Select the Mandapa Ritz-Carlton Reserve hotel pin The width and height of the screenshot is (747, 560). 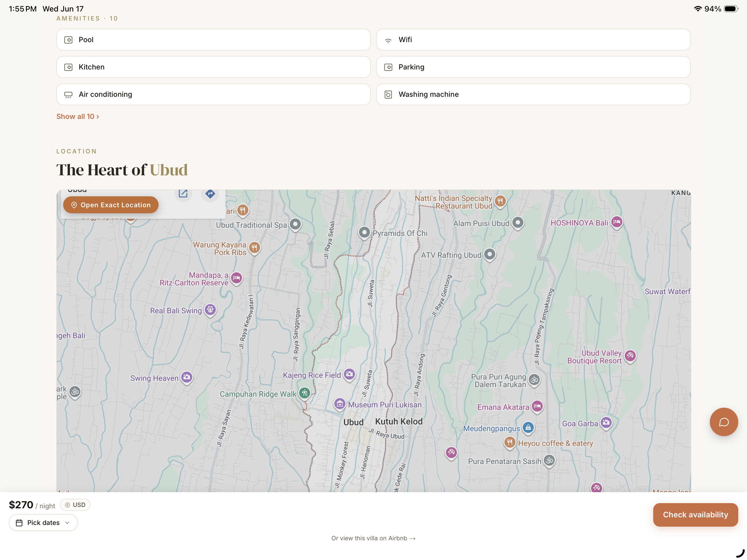point(237,278)
